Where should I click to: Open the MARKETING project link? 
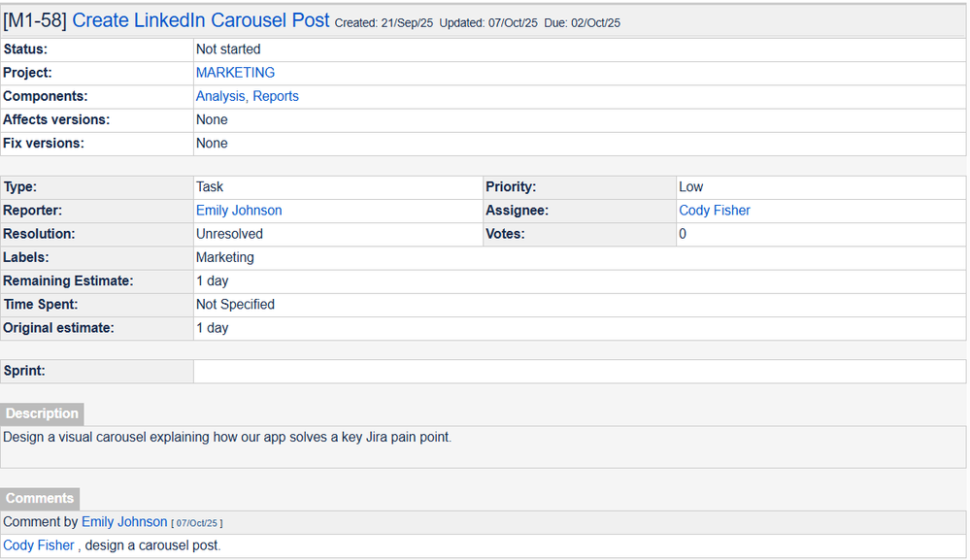coord(235,72)
